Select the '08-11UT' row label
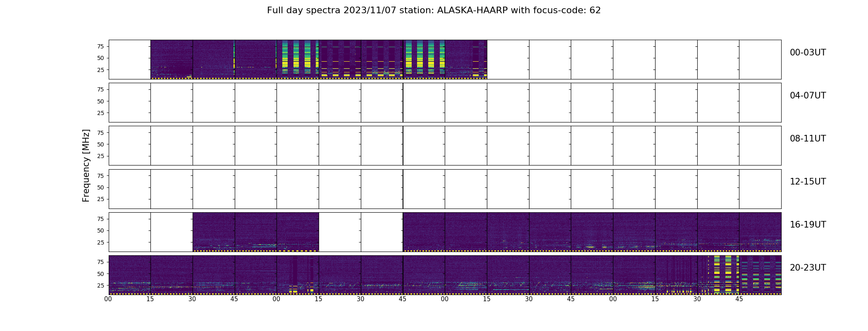The height and width of the screenshot is (331, 868). coord(808,139)
